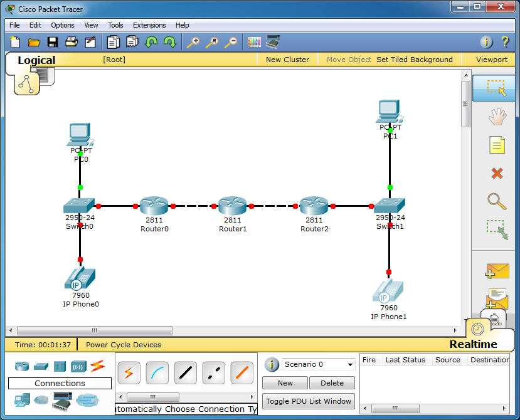Click the New scenario button
Screen dimensions: 520x420
click(285, 383)
